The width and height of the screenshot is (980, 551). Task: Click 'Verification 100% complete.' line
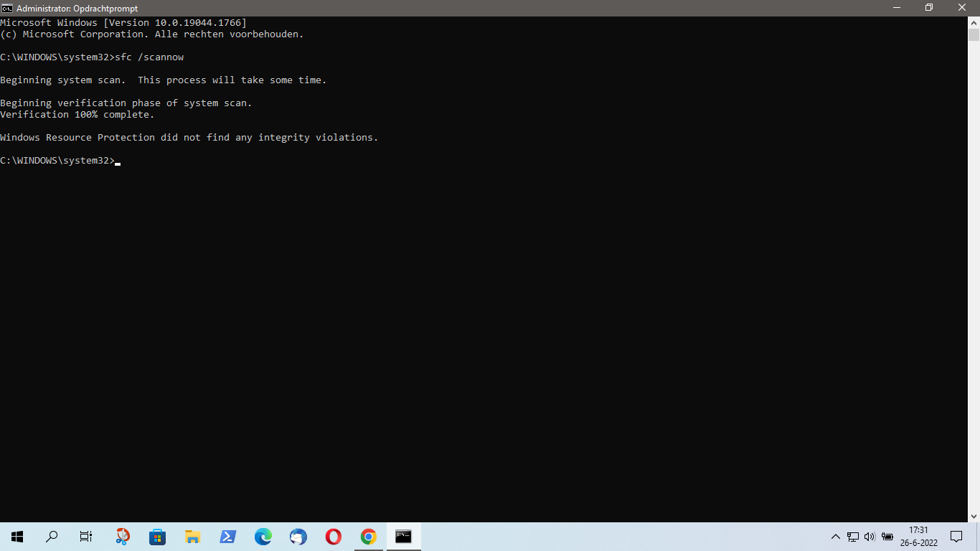[77, 114]
